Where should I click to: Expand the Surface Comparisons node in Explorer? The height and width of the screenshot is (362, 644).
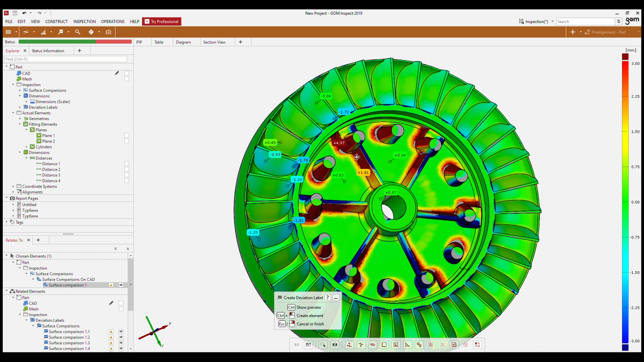pos(20,90)
